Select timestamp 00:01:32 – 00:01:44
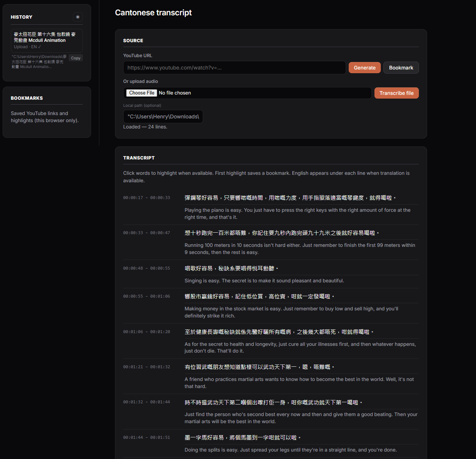The height and width of the screenshot is (459, 476). click(x=146, y=402)
